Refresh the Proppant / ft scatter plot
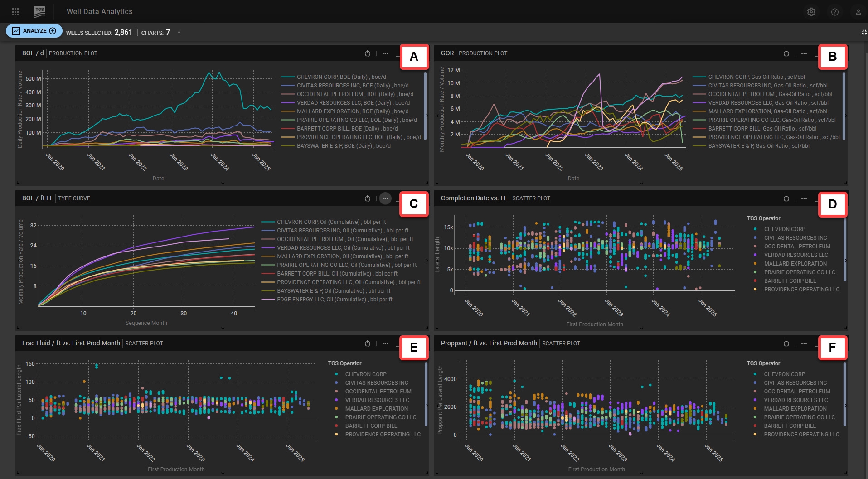The height and width of the screenshot is (479, 868). pyautogui.click(x=786, y=344)
